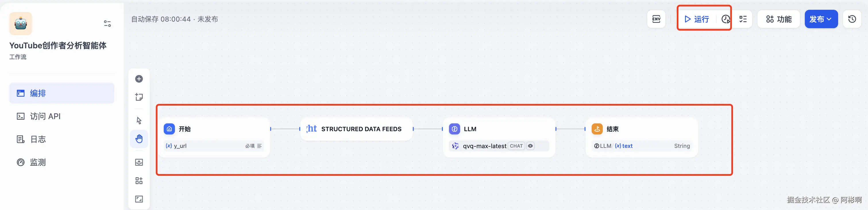
Task: Click the fullscreen canvas icon
Action: [x=139, y=199]
